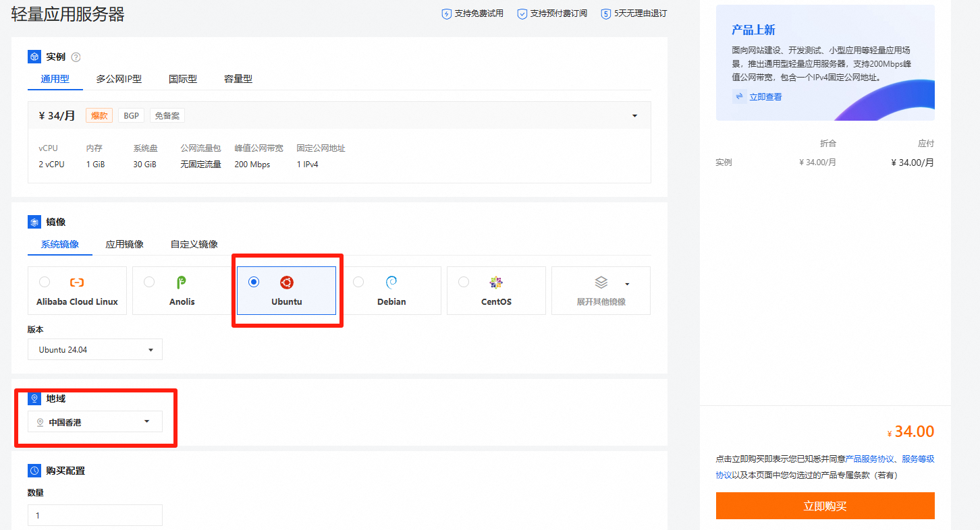This screenshot has width=980, height=530.
Task: Open the 应用镜像 tab
Action: [x=125, y=244]
